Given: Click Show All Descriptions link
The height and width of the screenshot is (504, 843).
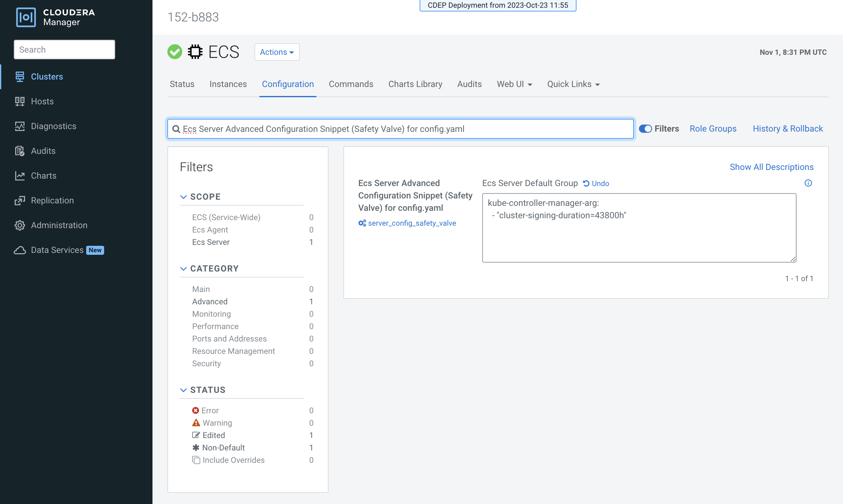Looking at the screenshot, I should 771,167.
